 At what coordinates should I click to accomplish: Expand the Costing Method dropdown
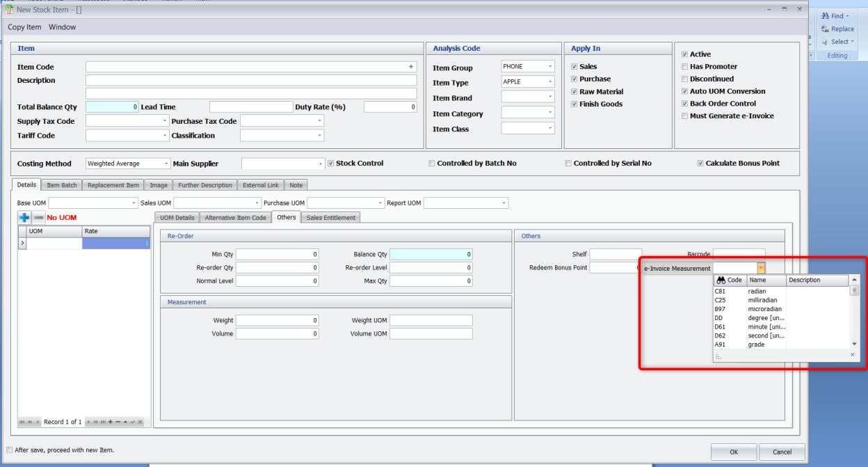pyautogui.click(x=166, y=164)
